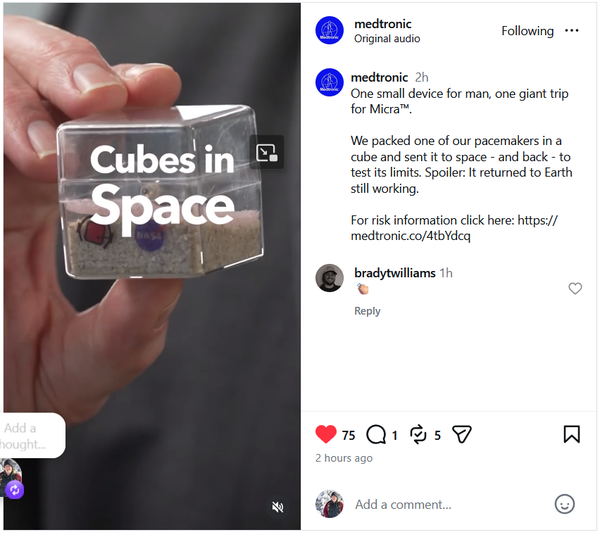This screenshot has height=537, width=600.
Task: Open comments with the speech bubble icon
Action: click(376, 434)
